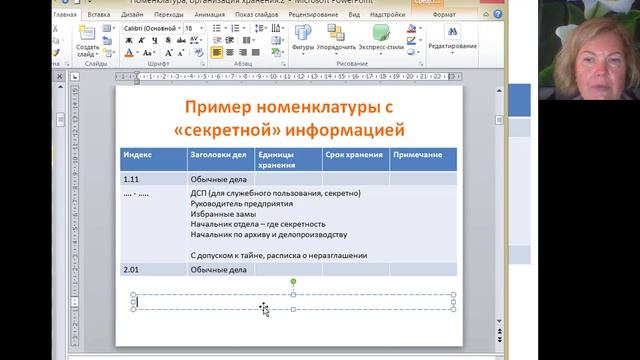Apply numbered list

[x=237, y=28]
